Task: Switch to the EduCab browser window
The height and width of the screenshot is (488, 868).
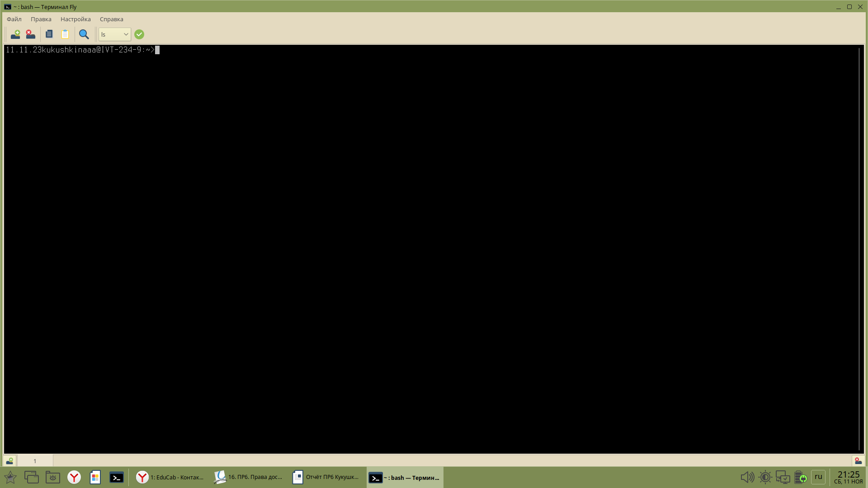Action: (170, 477)
